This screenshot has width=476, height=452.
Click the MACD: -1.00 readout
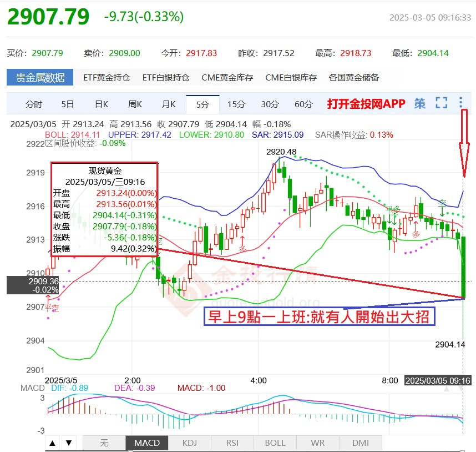click(201, 388)
